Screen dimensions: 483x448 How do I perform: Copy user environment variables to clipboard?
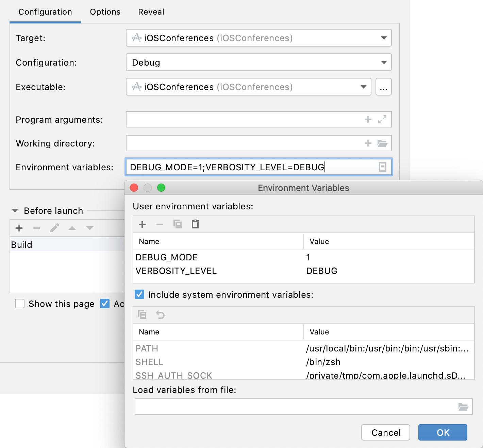[x=178, y=224]
